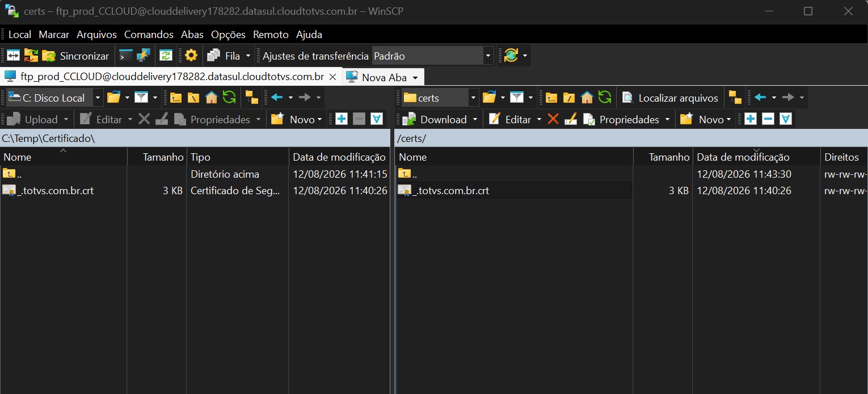Screen dimensions: 868x394
Task: Open the C: Disco Local drive selector
Action: point(54,98)
